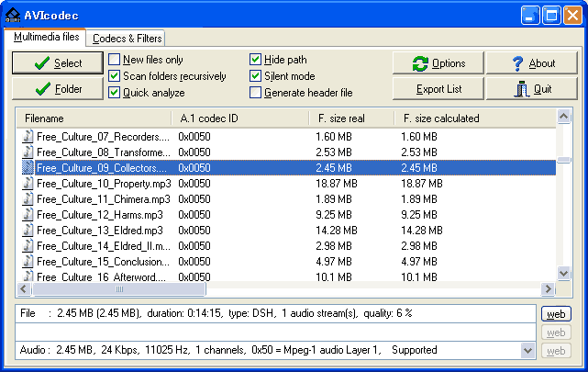588x372 pixels.
Task: Open the About window
Action: [532, 63]
